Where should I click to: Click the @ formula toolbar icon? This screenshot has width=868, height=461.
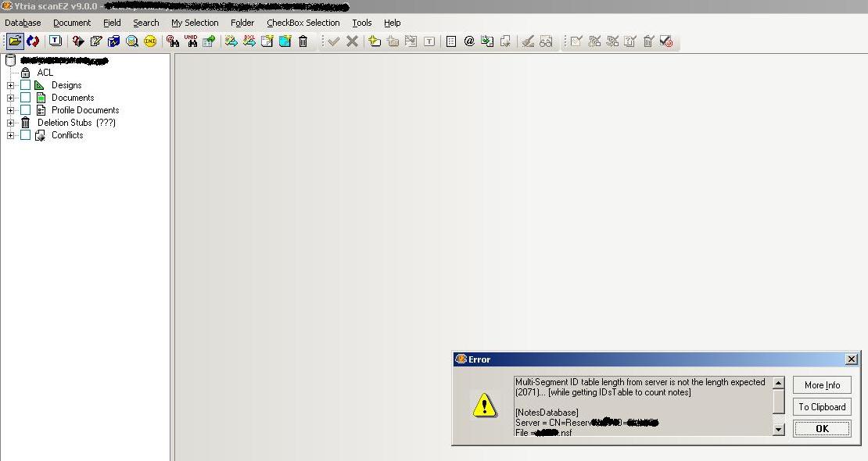[469, 41]
